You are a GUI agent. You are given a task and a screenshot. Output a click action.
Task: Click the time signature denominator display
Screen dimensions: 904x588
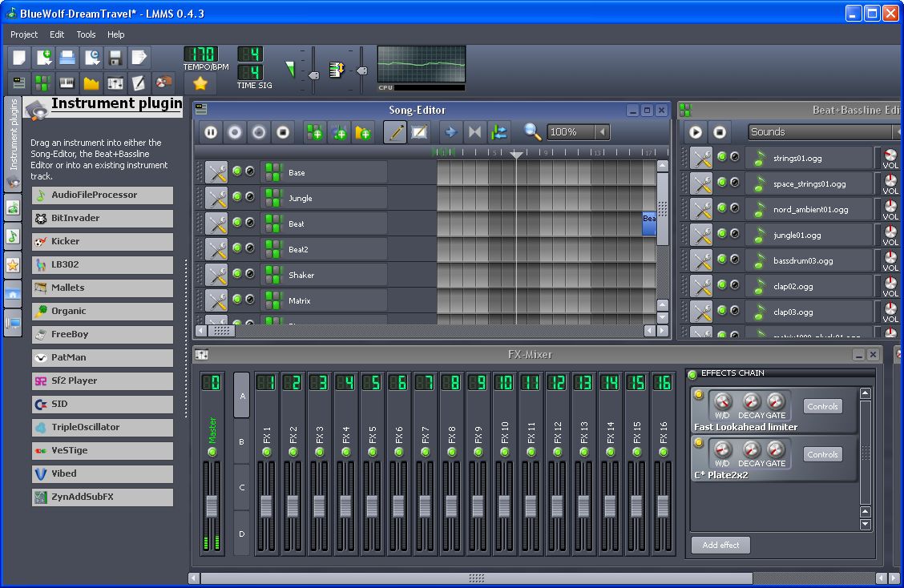point(250,73)
